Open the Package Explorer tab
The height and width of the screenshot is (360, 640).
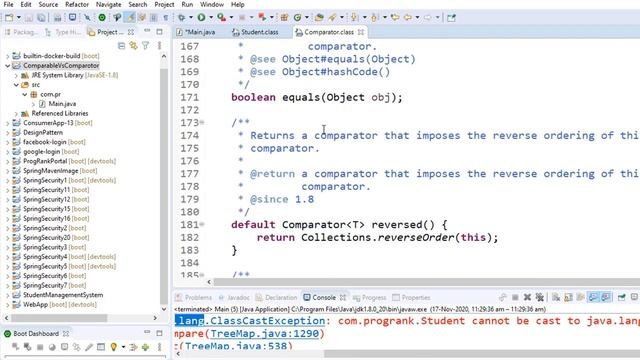click(x=21, y=32)
